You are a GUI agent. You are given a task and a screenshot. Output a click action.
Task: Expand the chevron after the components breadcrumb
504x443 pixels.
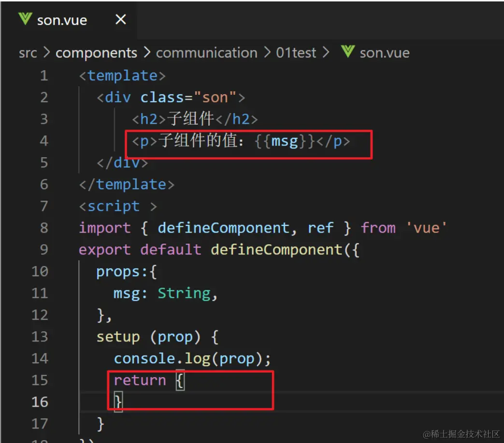click(146, 53)
